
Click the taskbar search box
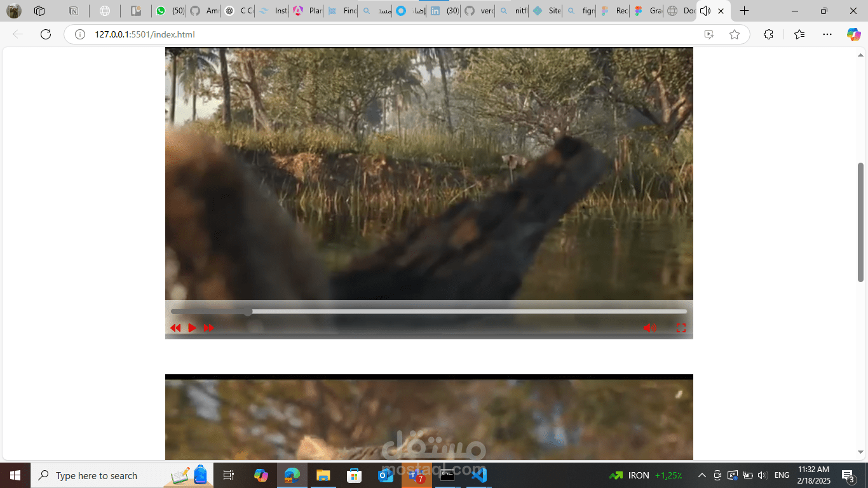[122, 475]
